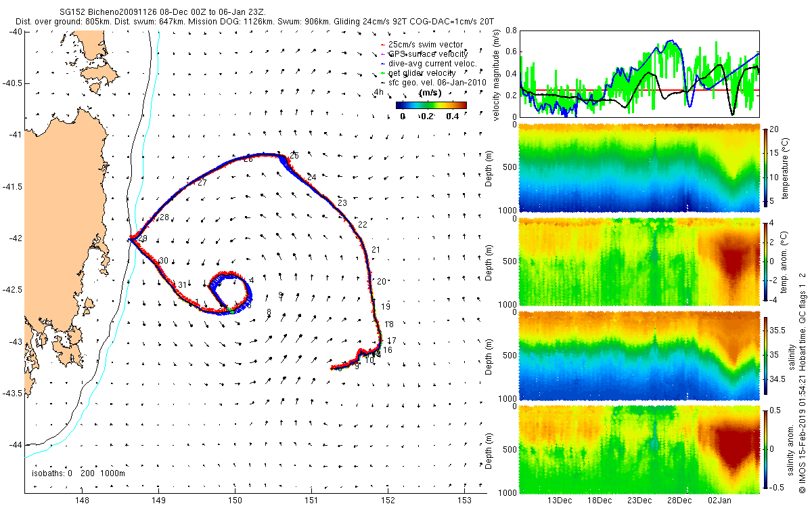Click the vertical IMOS copyright timestamp text

coord(803,381)
